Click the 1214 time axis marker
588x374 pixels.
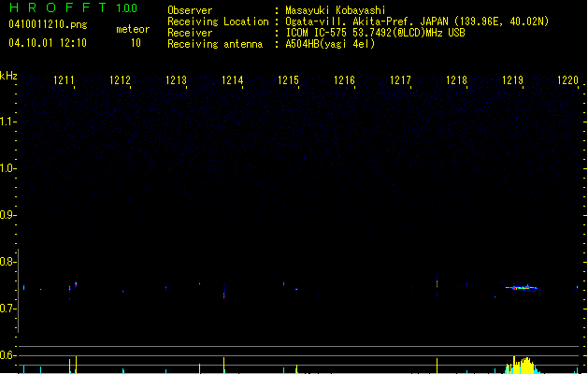coord(233,80)
